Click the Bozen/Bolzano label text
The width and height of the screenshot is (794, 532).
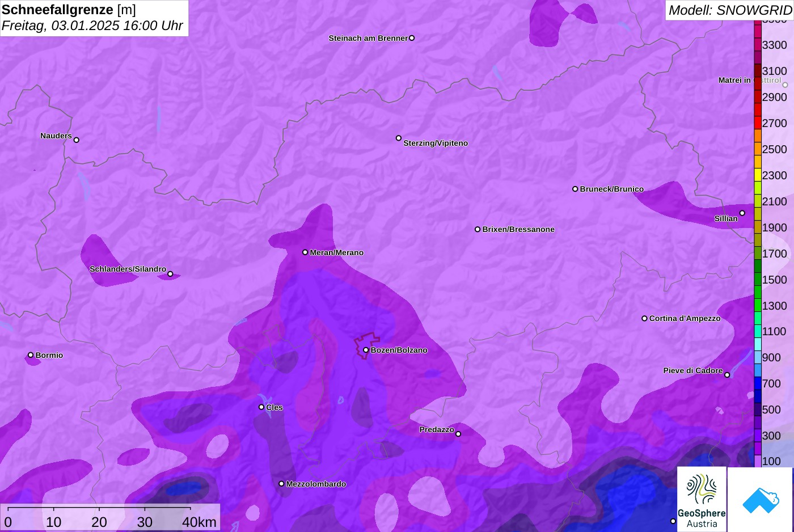click(399, 350)
